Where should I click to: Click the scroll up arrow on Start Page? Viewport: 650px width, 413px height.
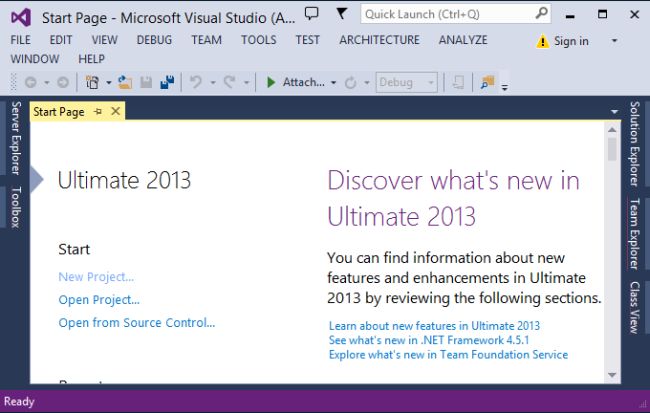coord(612,130)
